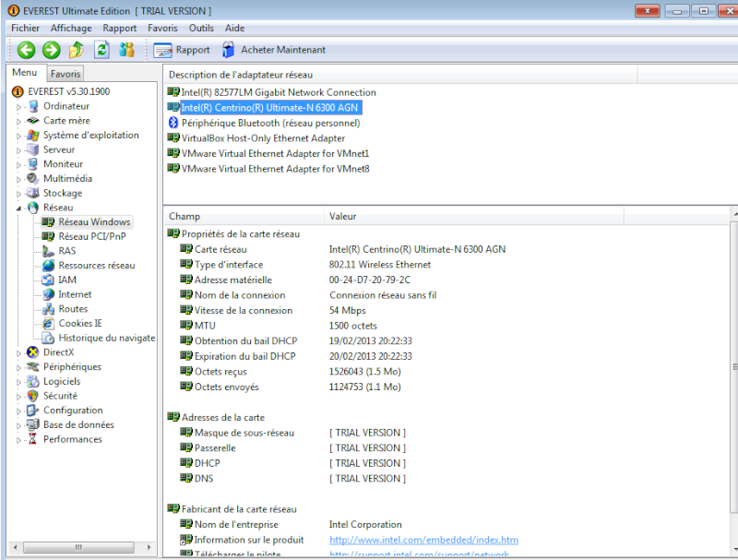Click the Réseau globe icon
The image size is (738, 560).
(33, 208)
